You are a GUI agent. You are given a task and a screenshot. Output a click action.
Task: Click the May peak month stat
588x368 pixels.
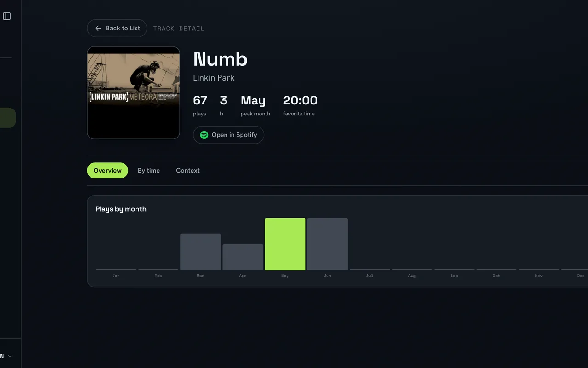[x=255, y=105]
